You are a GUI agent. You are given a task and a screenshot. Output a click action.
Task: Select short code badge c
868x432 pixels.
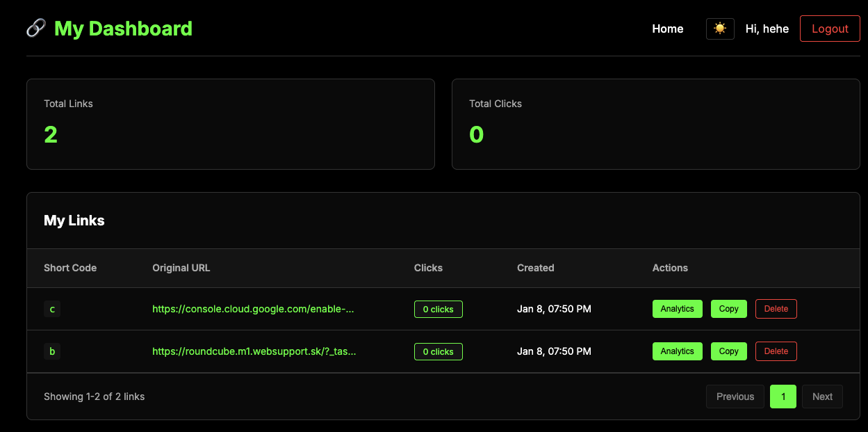(x=52, y=309)
